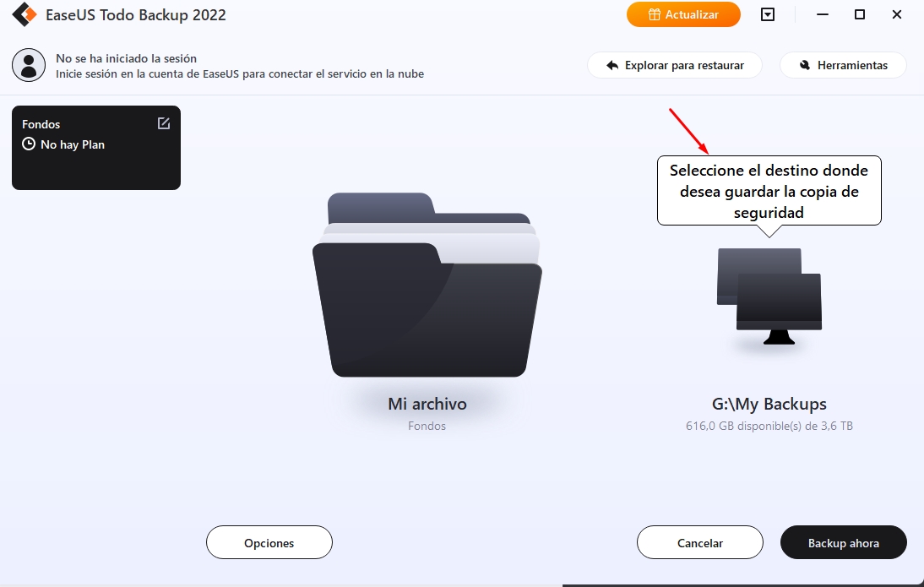Open the Herramientas tools menu

(843, 65)
